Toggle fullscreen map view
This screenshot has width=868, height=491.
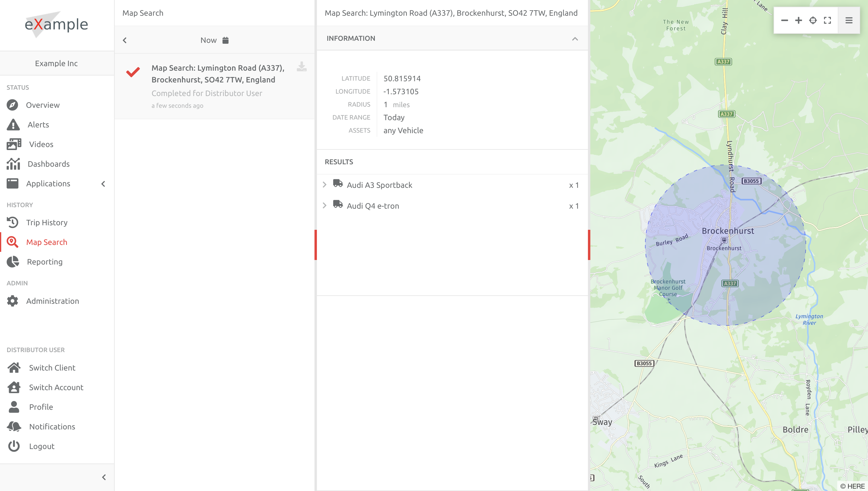pyautogui.click(x=828, y=21)
